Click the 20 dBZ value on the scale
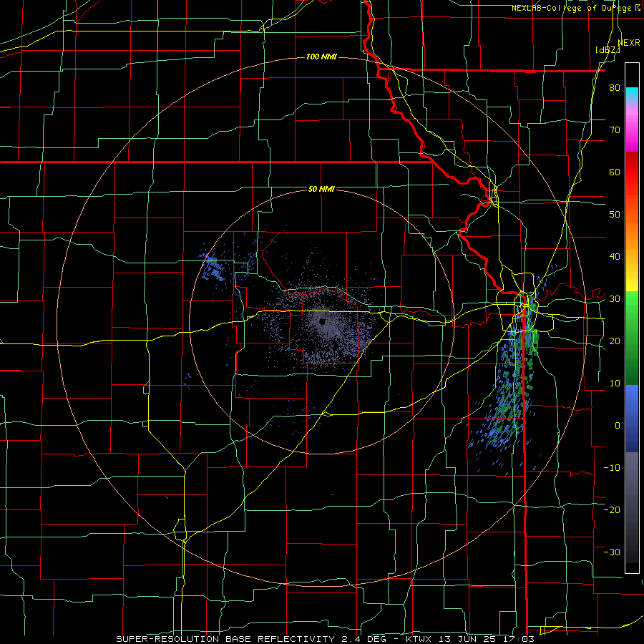 coord(615,341)
